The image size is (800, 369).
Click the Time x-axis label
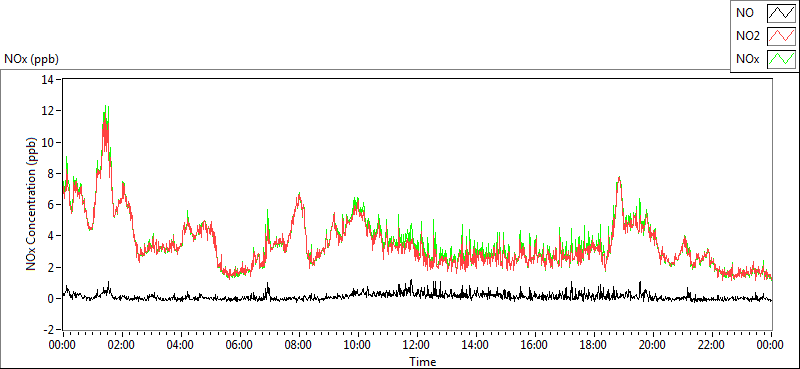[422, 361]
